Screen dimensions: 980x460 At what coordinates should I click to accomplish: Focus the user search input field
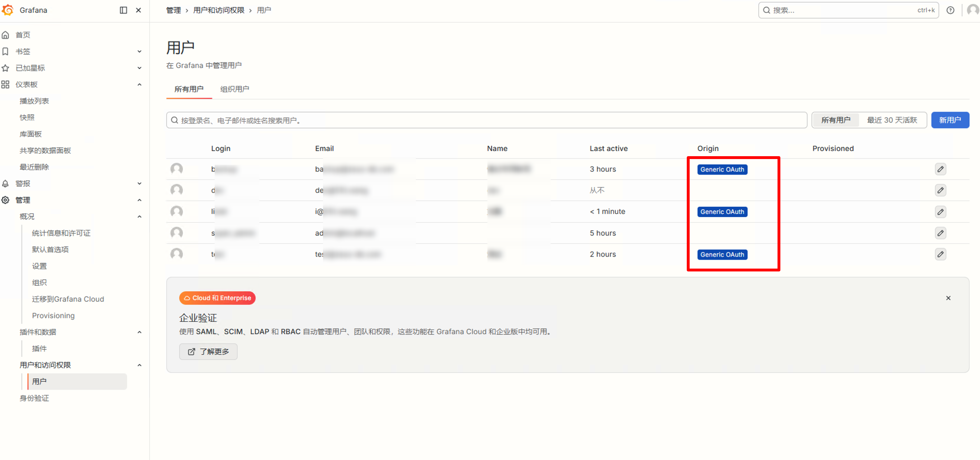coord(487,120)
